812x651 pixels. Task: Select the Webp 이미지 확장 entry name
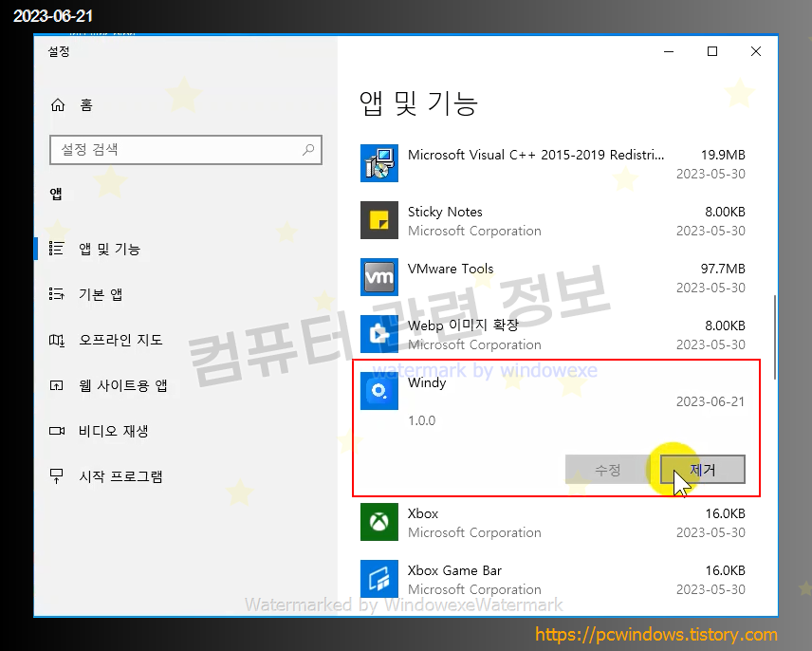(463, 325)
